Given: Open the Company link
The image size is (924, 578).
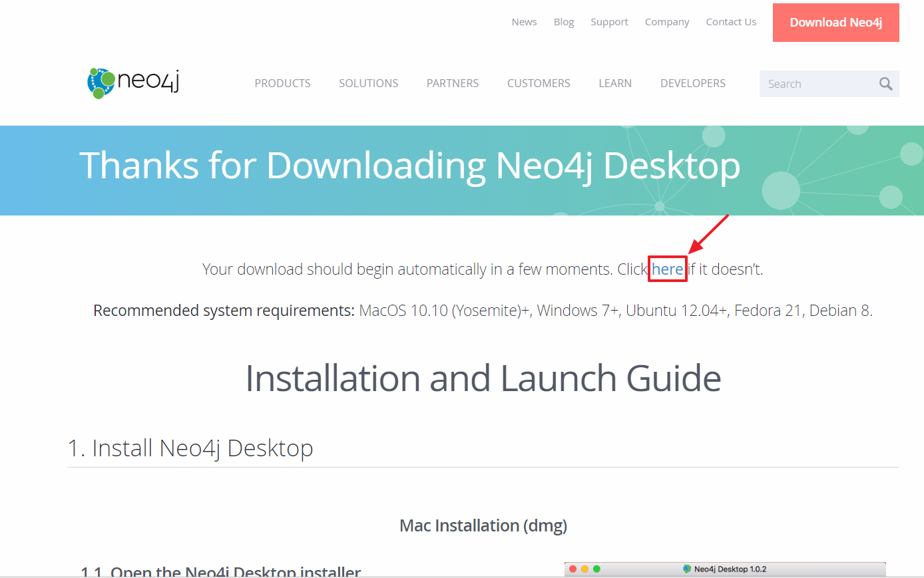Looking at the screenshot, I should (x=667, y=22).
